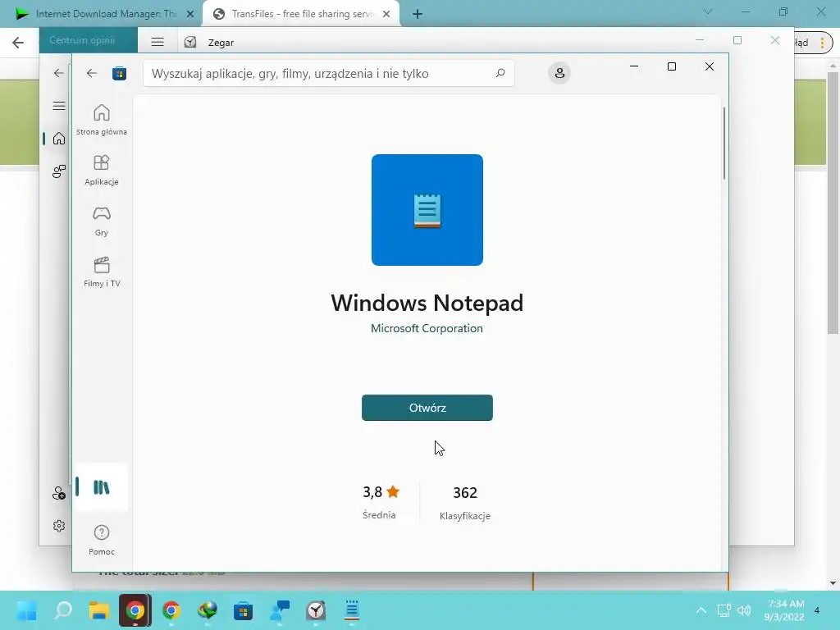Click the 3,8 average rating

(381, 492)
